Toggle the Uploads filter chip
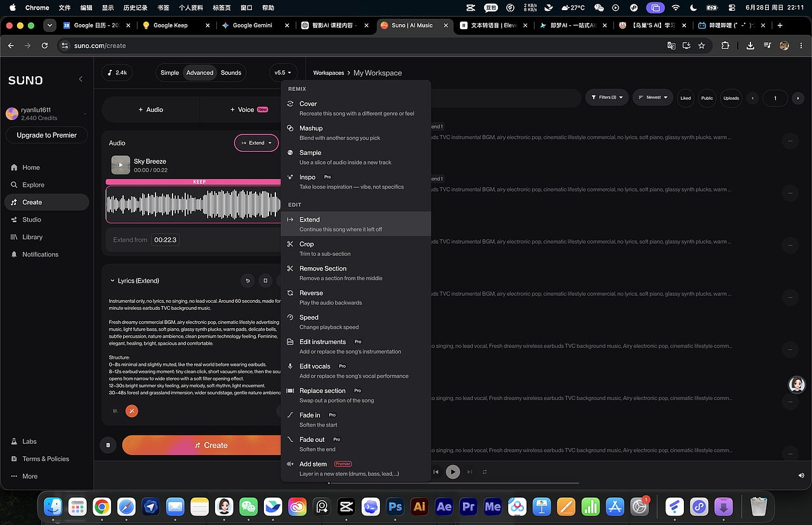This screenshot has height=525, width=812. click(x=731, y=98)
